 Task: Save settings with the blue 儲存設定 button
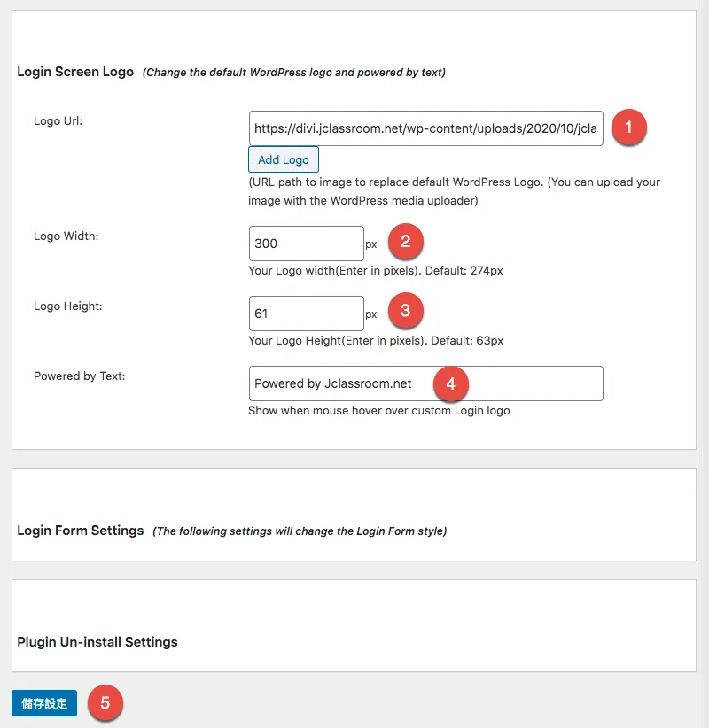point(44,703)
